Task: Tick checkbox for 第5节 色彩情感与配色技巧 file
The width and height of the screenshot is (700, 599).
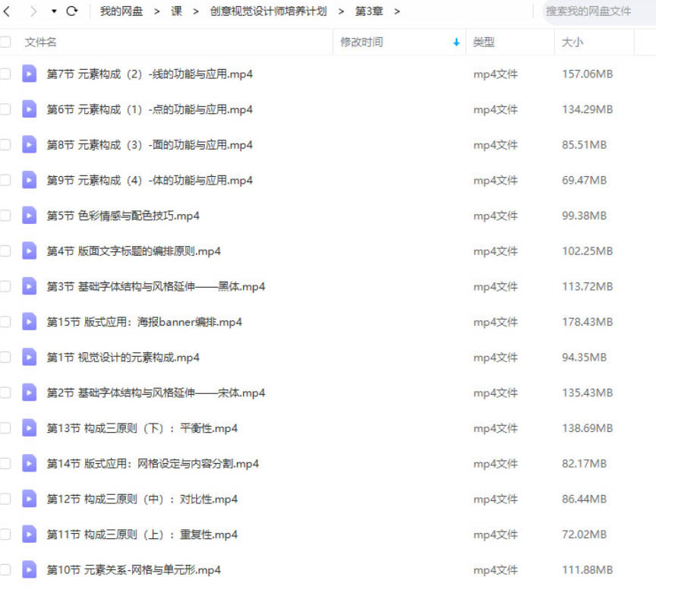Action: point(5,216)
